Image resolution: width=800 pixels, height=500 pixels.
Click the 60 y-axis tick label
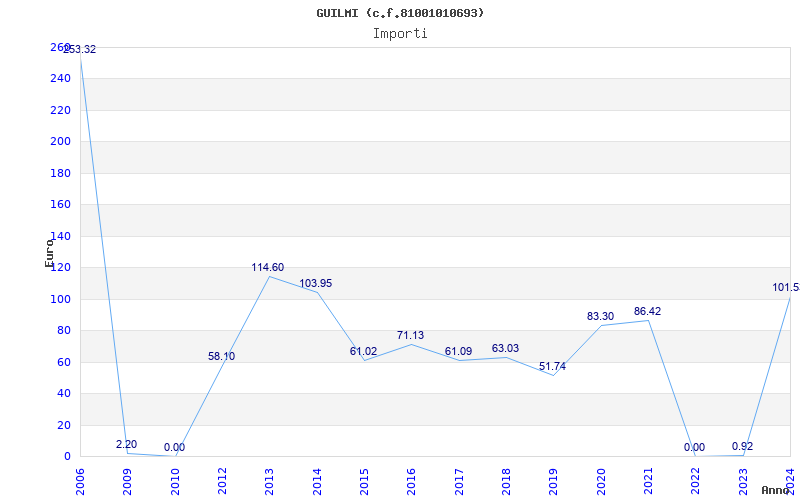63,362
